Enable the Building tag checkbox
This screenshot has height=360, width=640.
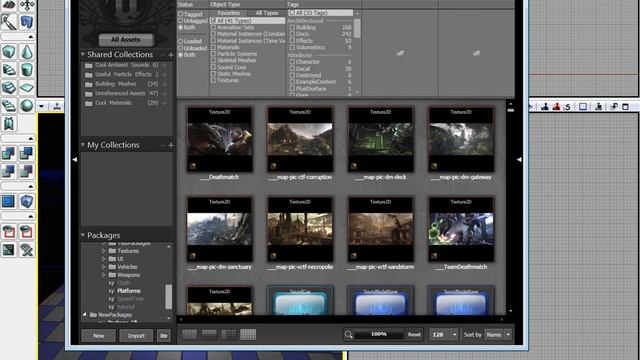coord(292,28)
